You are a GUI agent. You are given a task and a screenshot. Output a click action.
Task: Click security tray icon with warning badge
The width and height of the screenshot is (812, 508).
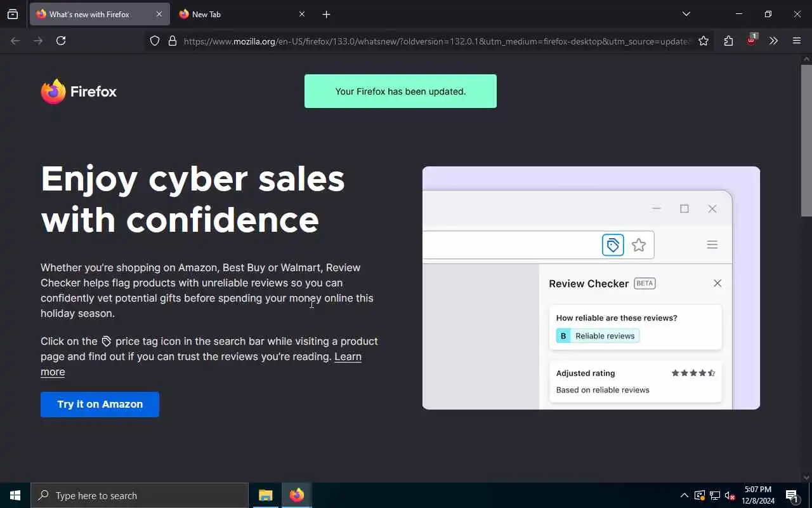[700, 496]
